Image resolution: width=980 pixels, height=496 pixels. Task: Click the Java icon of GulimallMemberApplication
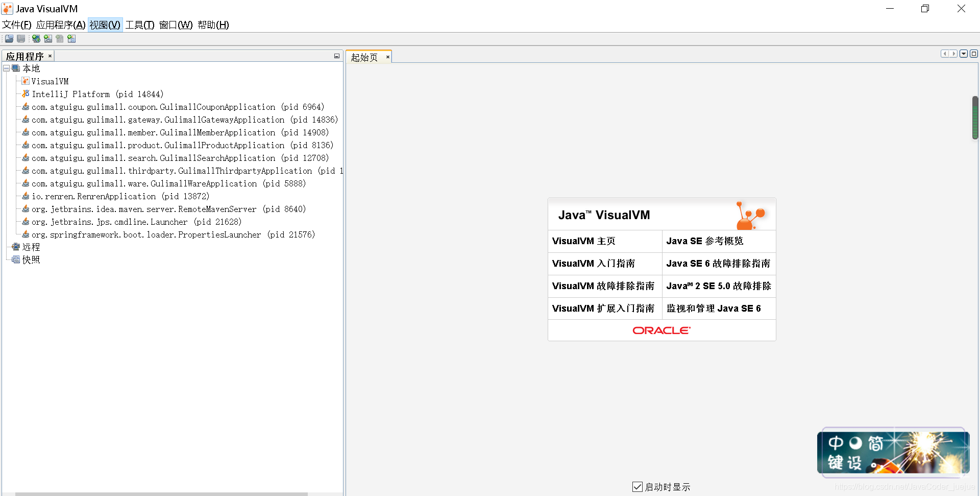pyautogui.click(x=26, y=132)
